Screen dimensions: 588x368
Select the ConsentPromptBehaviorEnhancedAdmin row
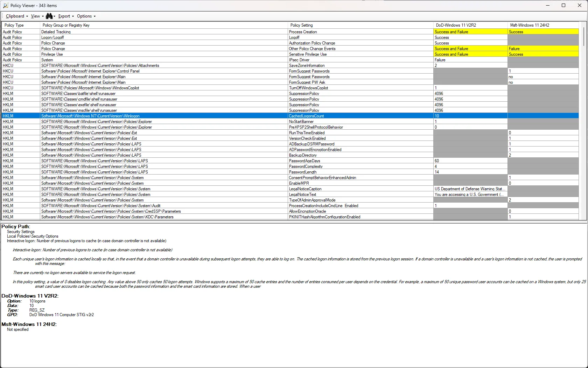(x=290, y=178)
